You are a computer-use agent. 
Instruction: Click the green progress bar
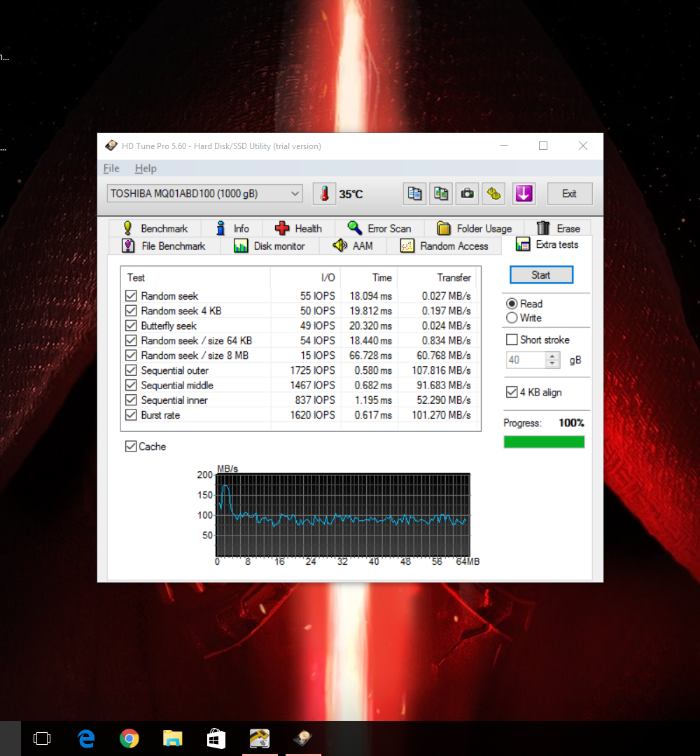[x=544, y=442]
